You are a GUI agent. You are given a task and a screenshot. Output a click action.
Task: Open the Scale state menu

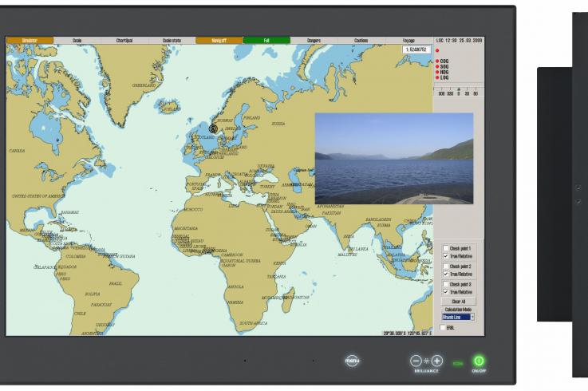click(172, 40)
